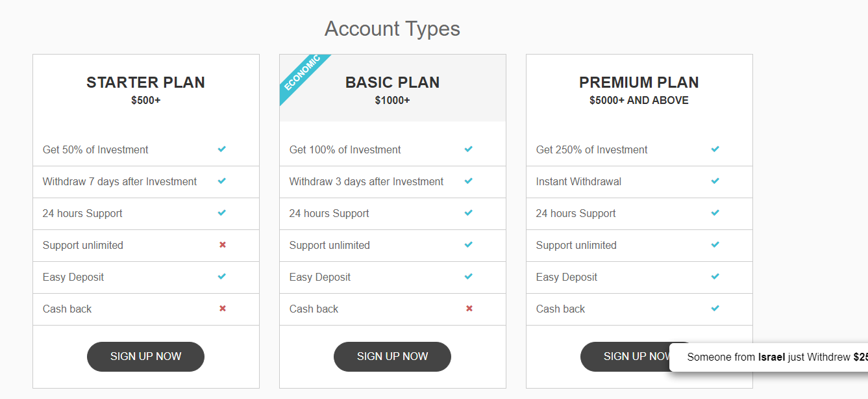Click red X beside Starter Support unlimited
This screenshot has width=868, height=399.
(x=223, y=244)
